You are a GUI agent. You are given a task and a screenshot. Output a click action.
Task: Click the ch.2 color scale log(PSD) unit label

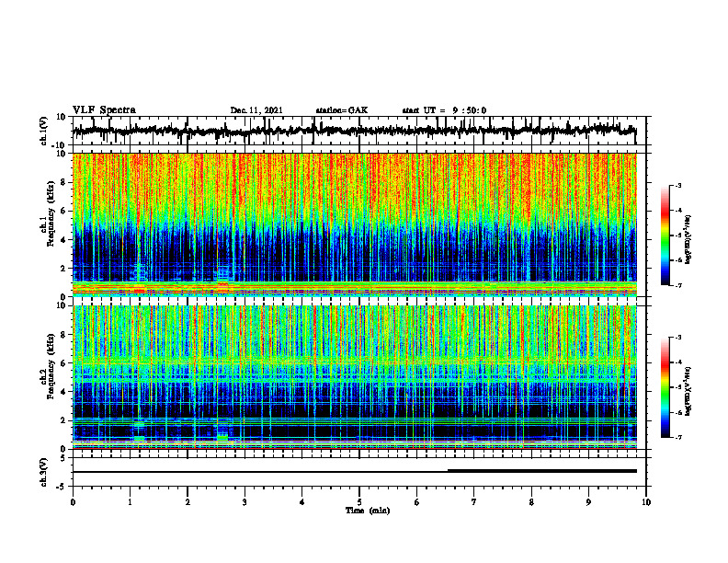[x=689, y=392]
